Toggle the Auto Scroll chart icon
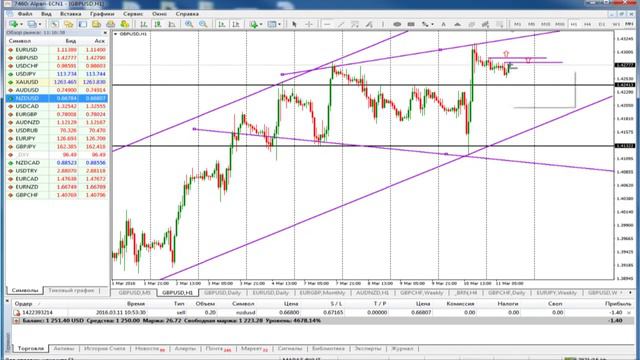The height and width of the screenshot is (360, 640). (x=221, y=24)
